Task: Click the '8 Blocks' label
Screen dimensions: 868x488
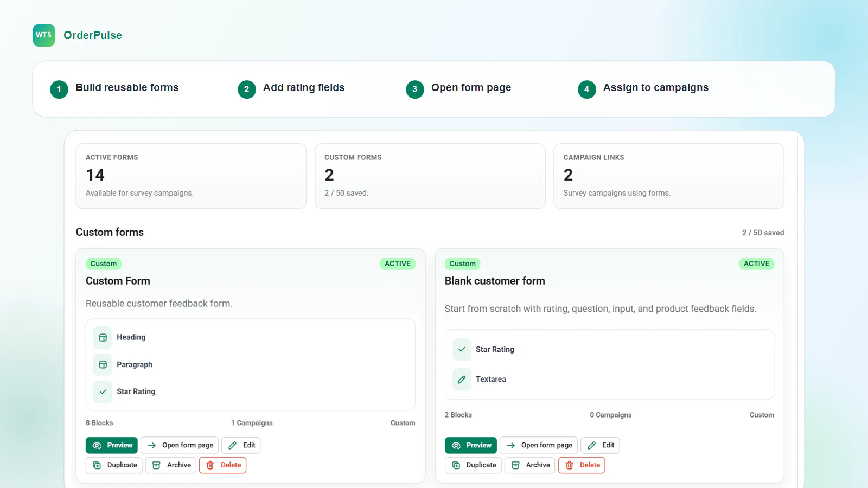Action: (x=99, y=423)
